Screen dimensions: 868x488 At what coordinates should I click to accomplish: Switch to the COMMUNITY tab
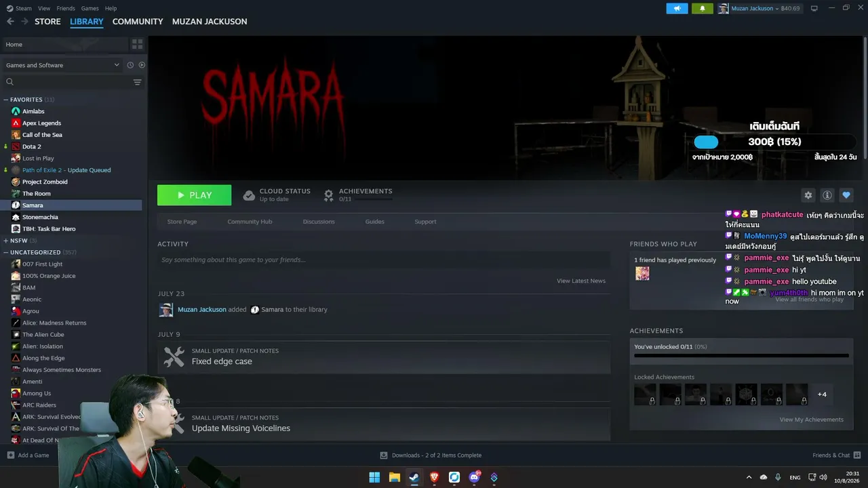[x=138, y=22]
